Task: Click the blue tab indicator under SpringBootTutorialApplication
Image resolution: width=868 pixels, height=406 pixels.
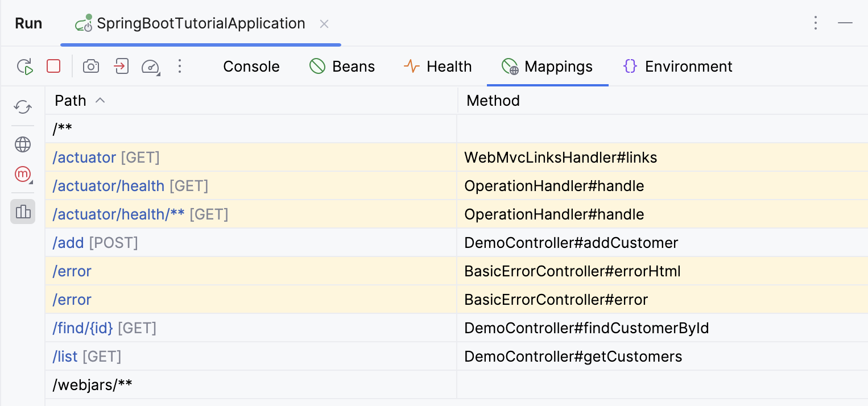Action: (x=201, y=44)
